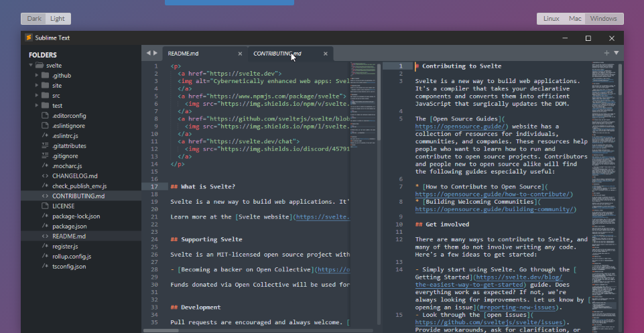The height and width of the screenshot is (333, 644).
Task: Click line number 17 in left gutter
Action: point(154,187)
